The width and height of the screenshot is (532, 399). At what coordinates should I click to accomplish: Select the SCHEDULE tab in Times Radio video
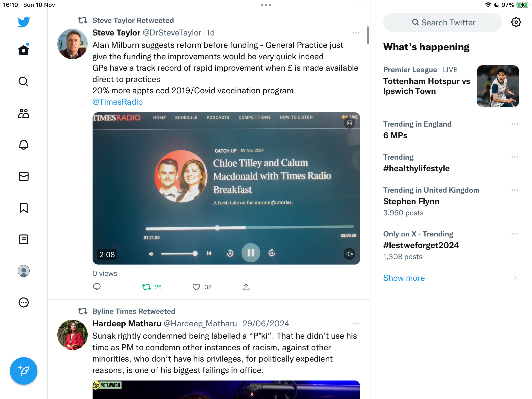186,117
